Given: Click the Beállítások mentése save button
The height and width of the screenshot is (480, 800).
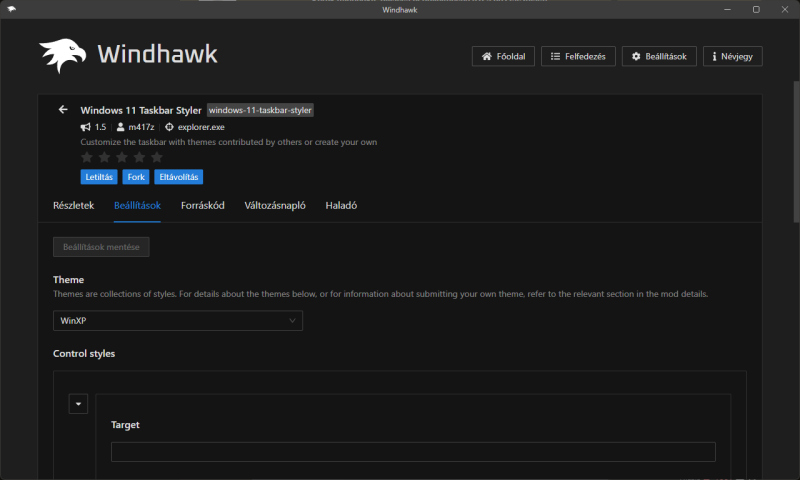Looking at the screenshot, I should click(101, 247).
